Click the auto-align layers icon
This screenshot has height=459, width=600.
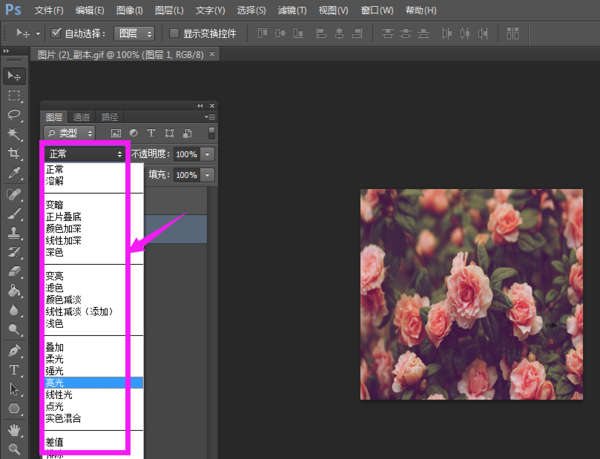[x=513, y=34]
